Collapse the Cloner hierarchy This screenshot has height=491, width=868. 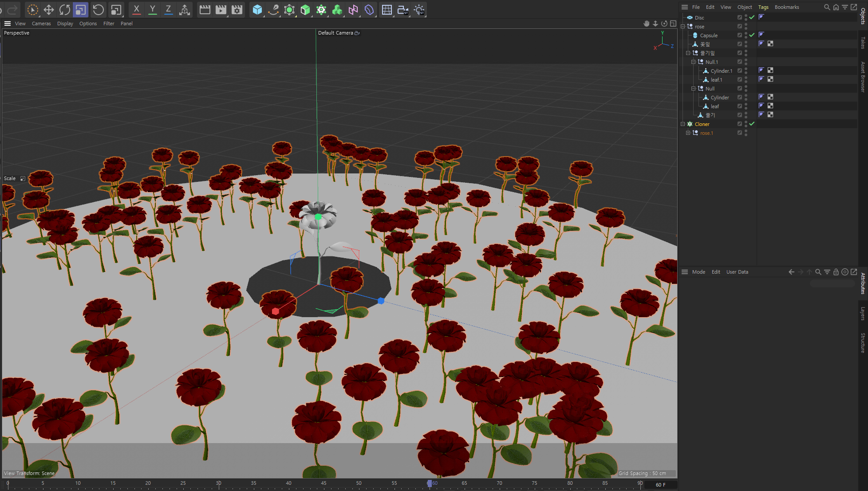(683, 124)
